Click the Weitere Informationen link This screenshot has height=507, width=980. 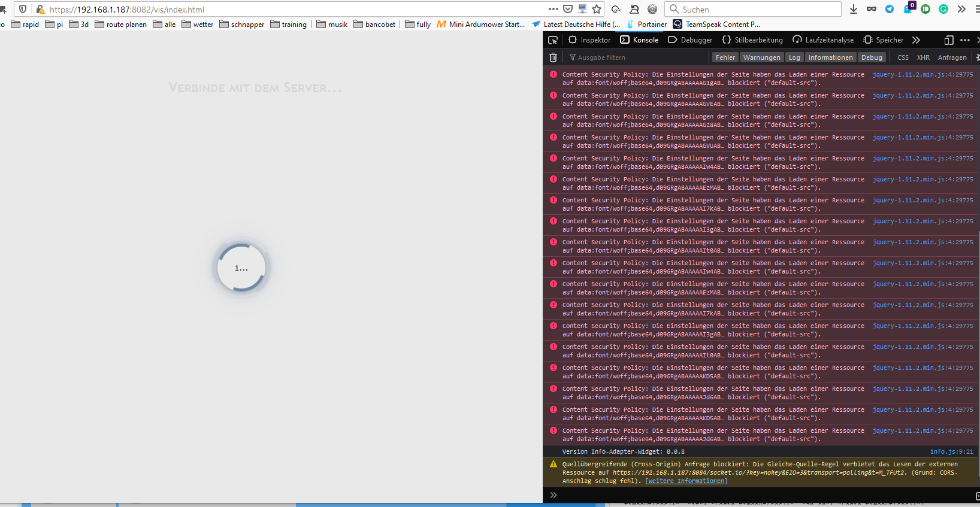coord(686,481)
